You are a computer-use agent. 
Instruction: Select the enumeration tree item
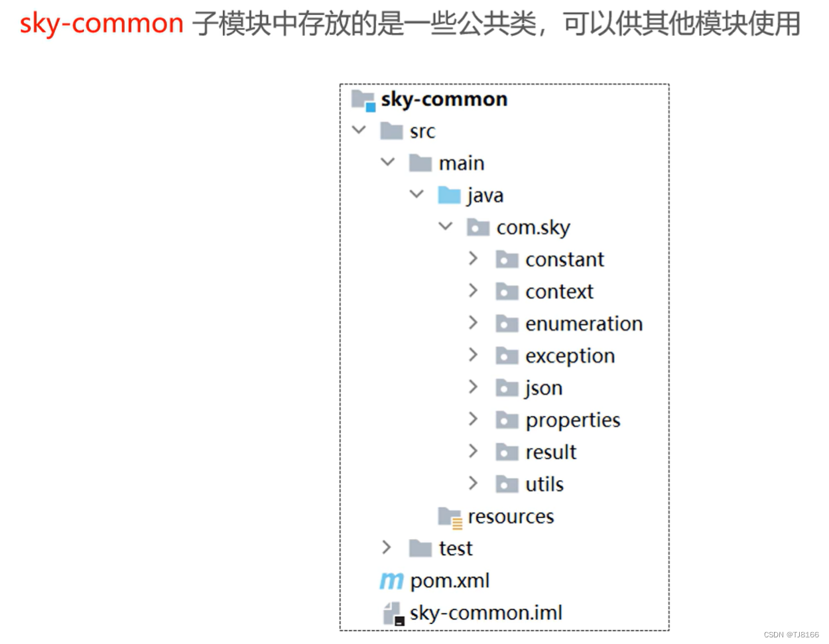pyautogui.click(x=584, y=323)
